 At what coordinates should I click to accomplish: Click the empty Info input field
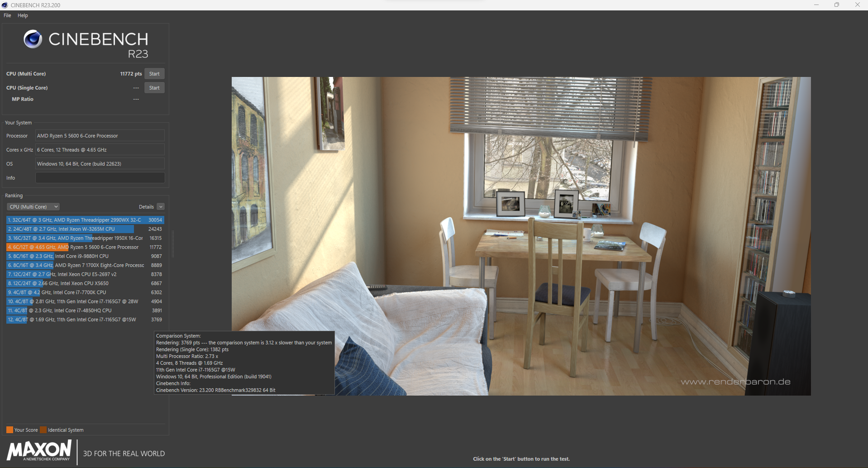[100, 178]
